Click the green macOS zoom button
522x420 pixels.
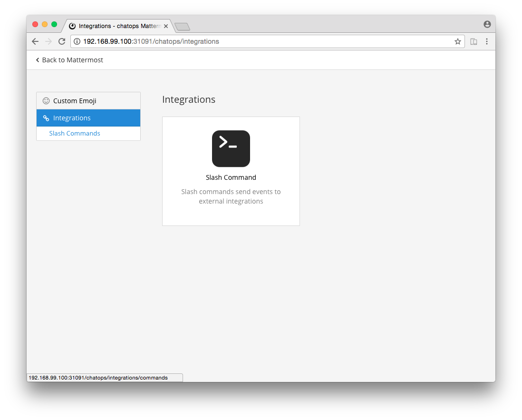tap(54, 24)
